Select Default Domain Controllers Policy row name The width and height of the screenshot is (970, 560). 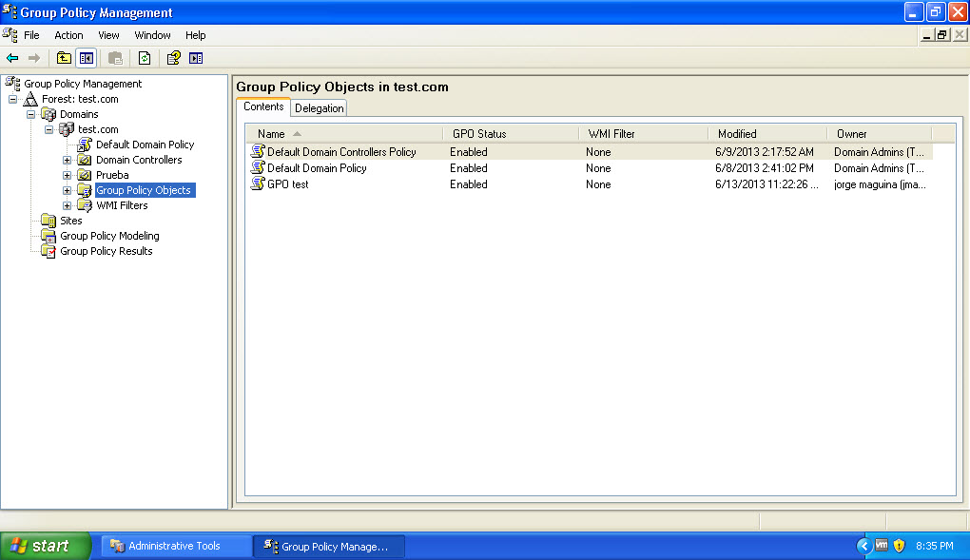tap(341, 152)
